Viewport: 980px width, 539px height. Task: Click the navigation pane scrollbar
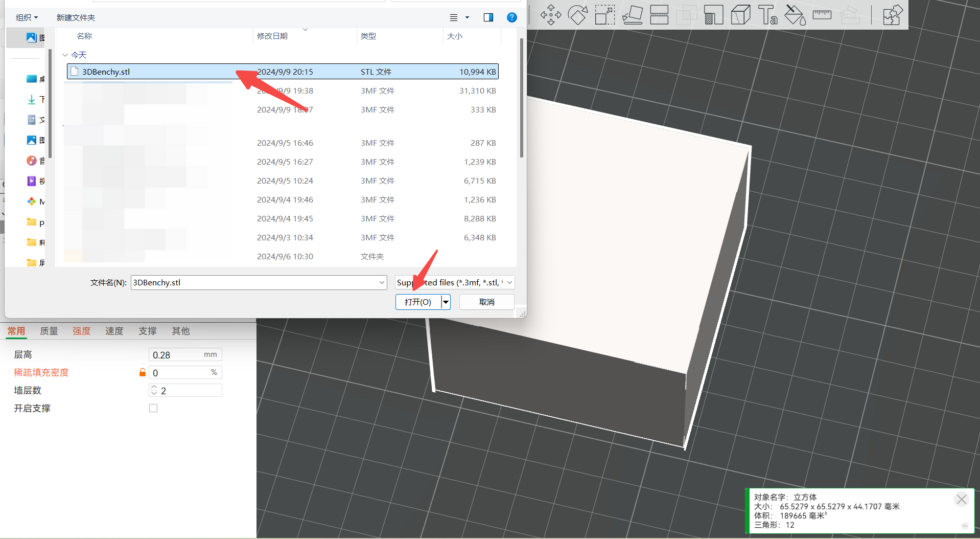pyautogui.click(x=50, y=102)
